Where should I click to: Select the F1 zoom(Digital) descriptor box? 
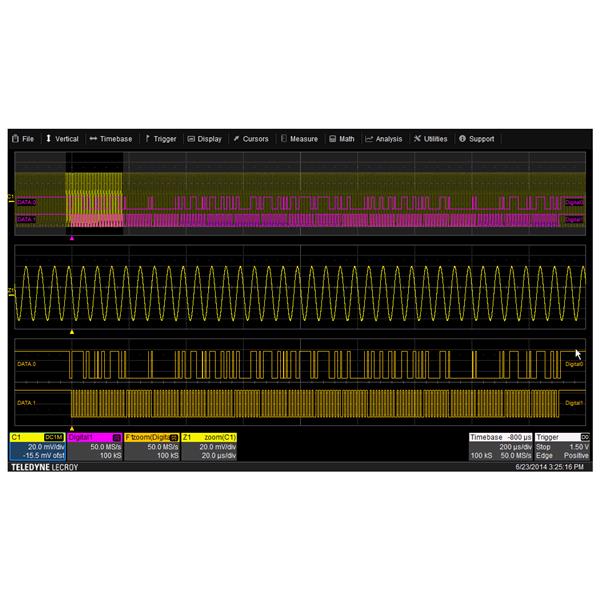tap(152, 446)
